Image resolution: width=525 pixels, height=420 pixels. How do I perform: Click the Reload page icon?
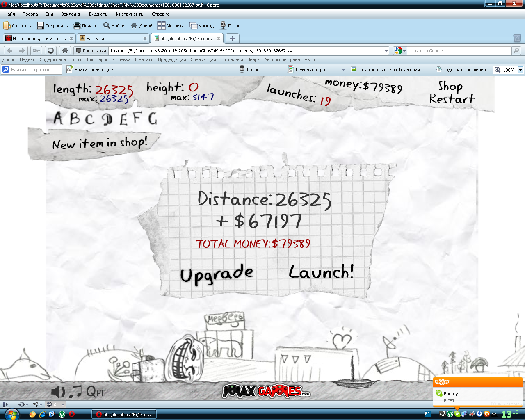tap(50, 50)
